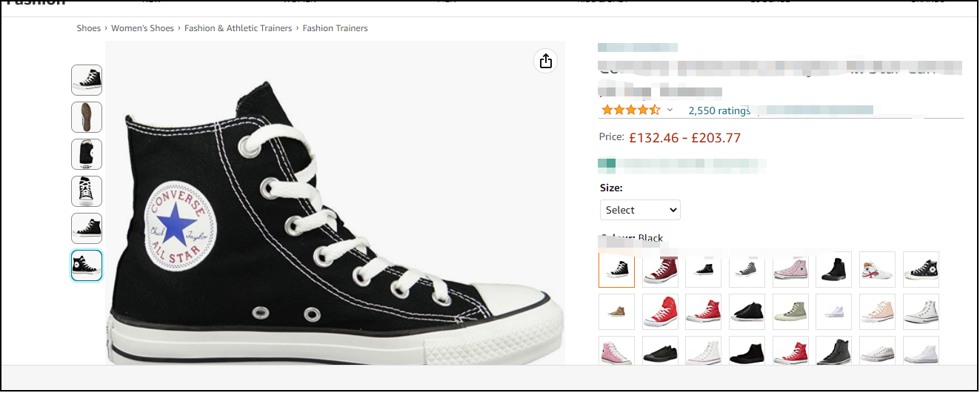Viewport: 980px width, 393px height.
Task: Click the share icon above product image
Action: pos(546,61)
